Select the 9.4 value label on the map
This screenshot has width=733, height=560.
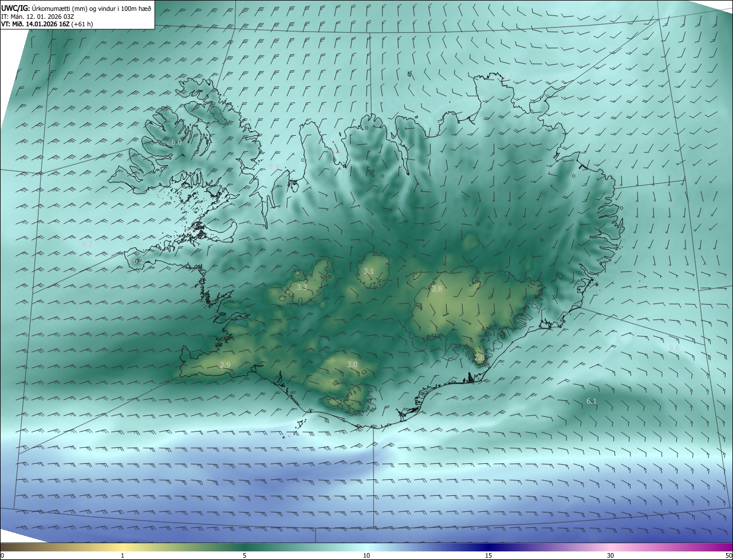274,166
